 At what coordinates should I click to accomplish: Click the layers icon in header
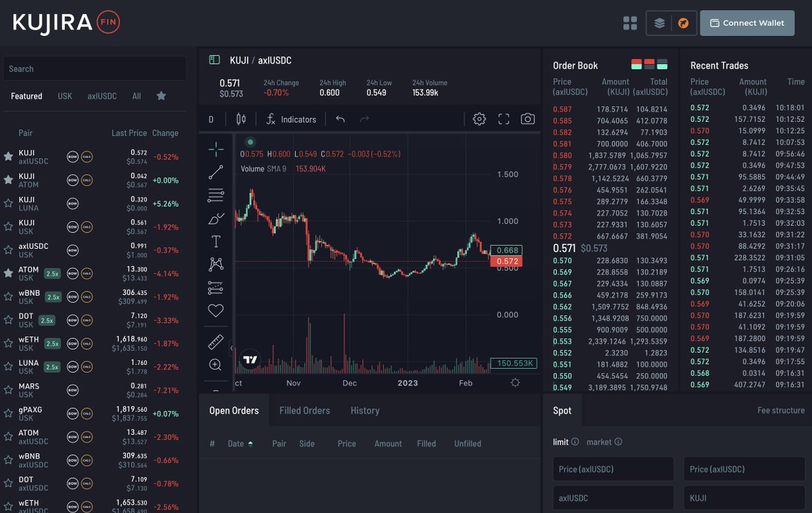tap(659, 23)
